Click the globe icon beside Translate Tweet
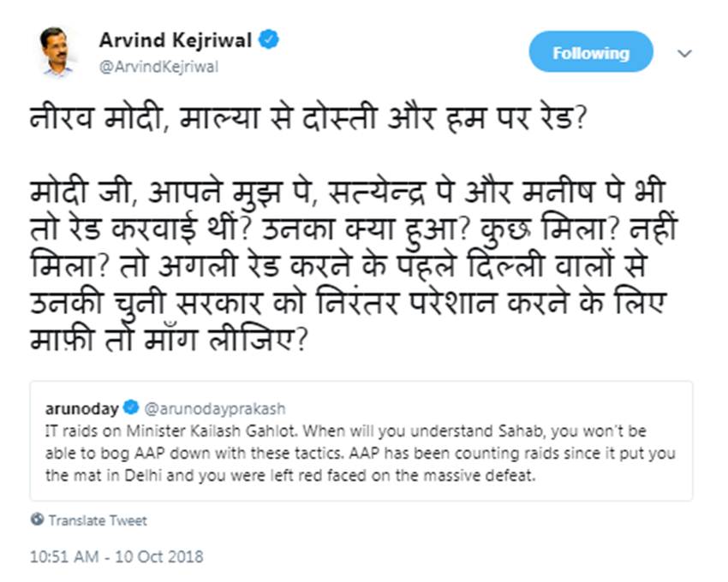The width and height of the screenshot is (728, 582). click(37, 520)
